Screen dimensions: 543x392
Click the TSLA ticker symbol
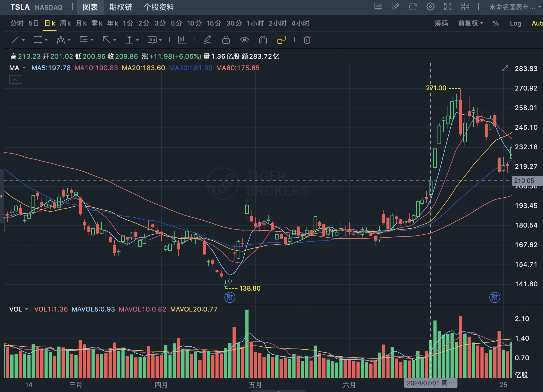tap(20, 7)
